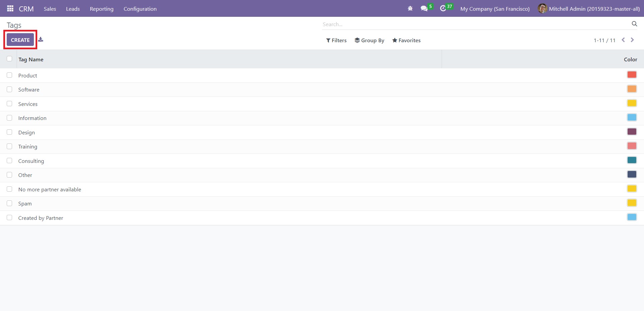Screen dimensions: 644x311
Task: Go to previous page arrow
Action: (x=623, y=40)
